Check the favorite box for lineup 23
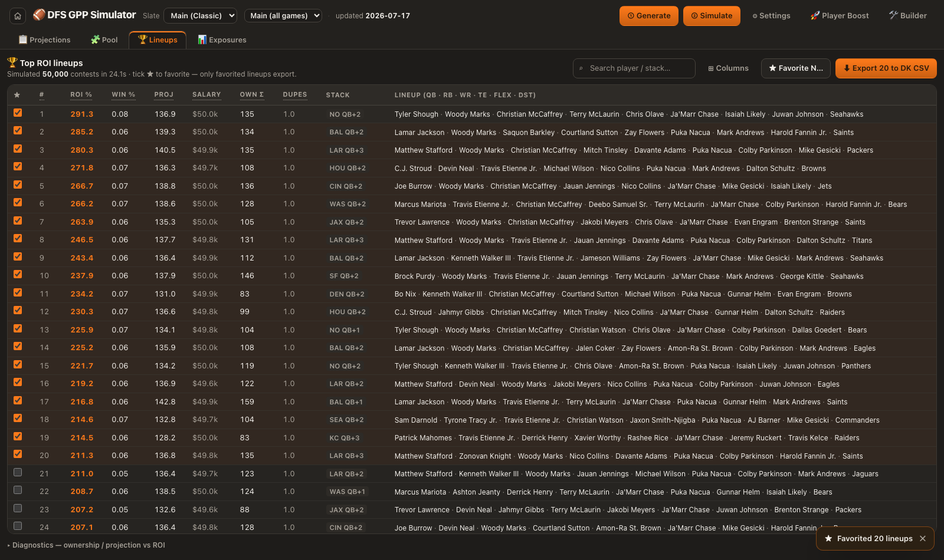This screenshot has height=560, width=944. (x=18, y=508)
